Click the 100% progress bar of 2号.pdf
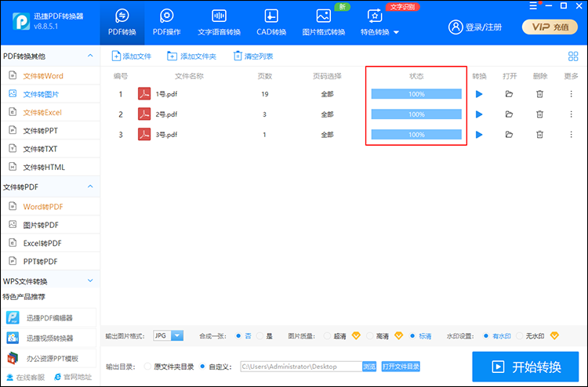Screen dimensions: 588x387 [416, 114]
